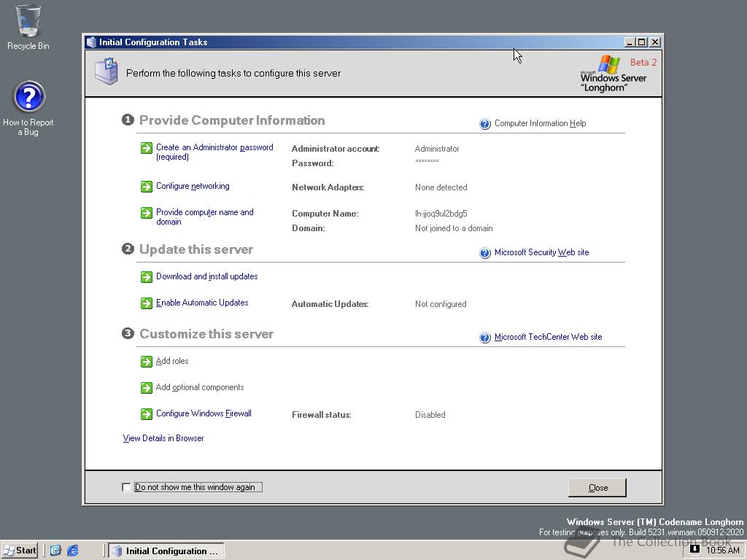The width and height of the screenshot is (747, 560).
Task: Open Enable Automatic Updates link
Action: tap(202, 303)
